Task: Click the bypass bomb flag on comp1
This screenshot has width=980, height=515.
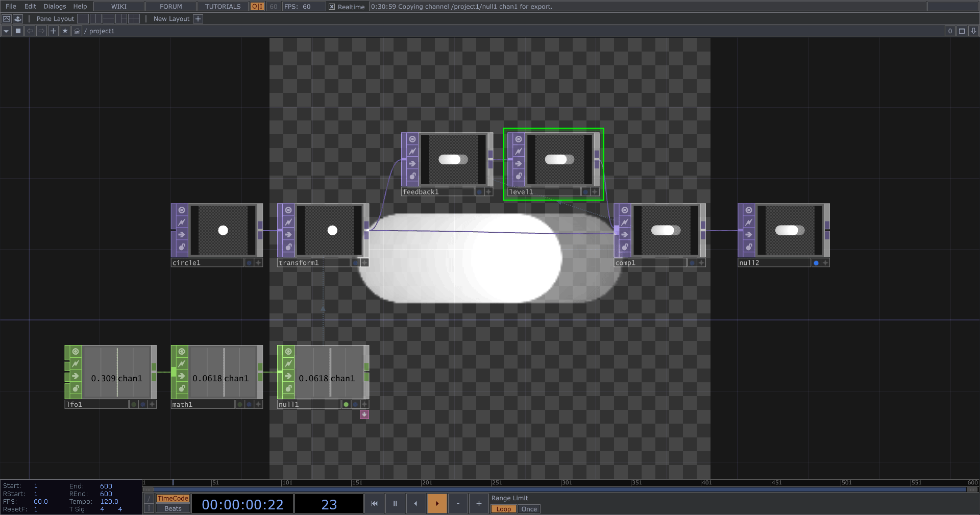Action: [x=625, y=247]
